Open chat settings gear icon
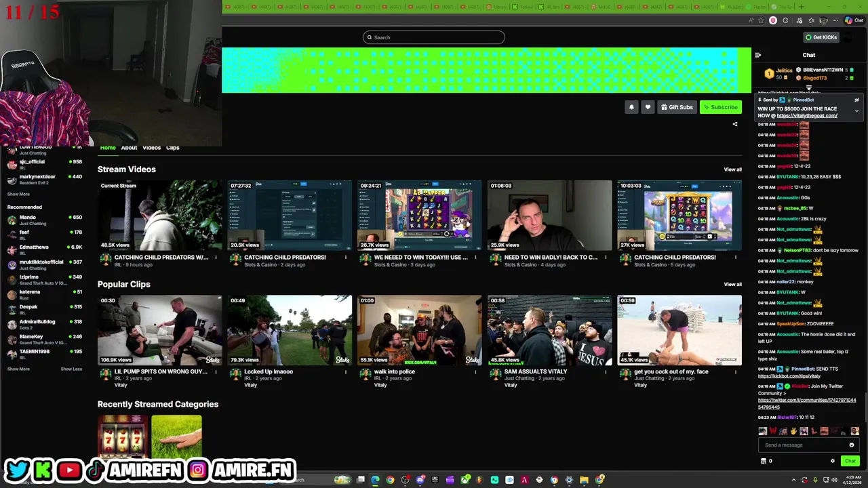 833,461
